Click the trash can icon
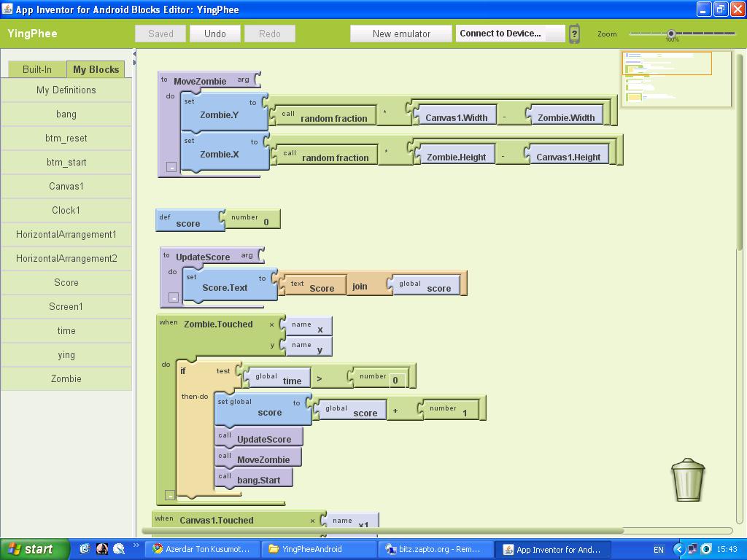Viewport: 747px width, 560px height. click(x=687, y=480)
